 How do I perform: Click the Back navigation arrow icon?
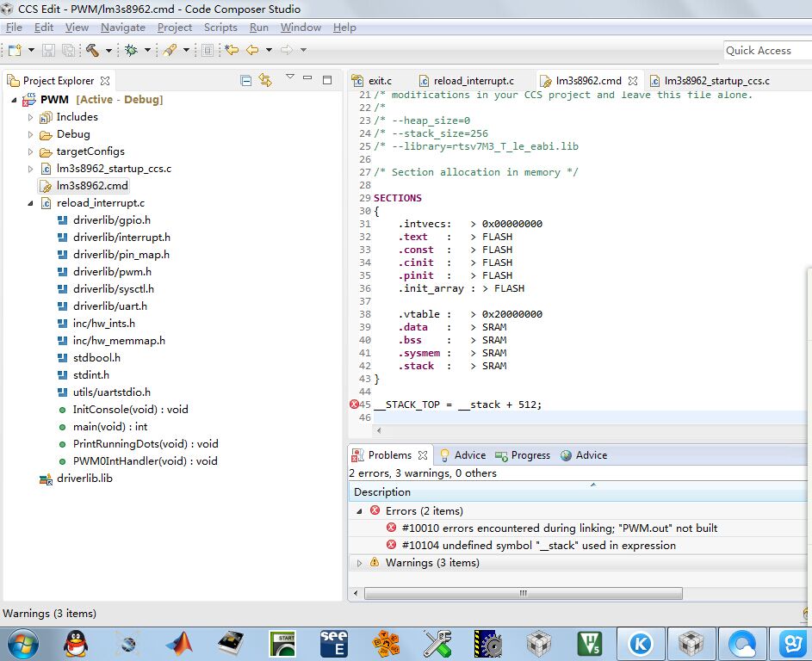tap(253, 51)
